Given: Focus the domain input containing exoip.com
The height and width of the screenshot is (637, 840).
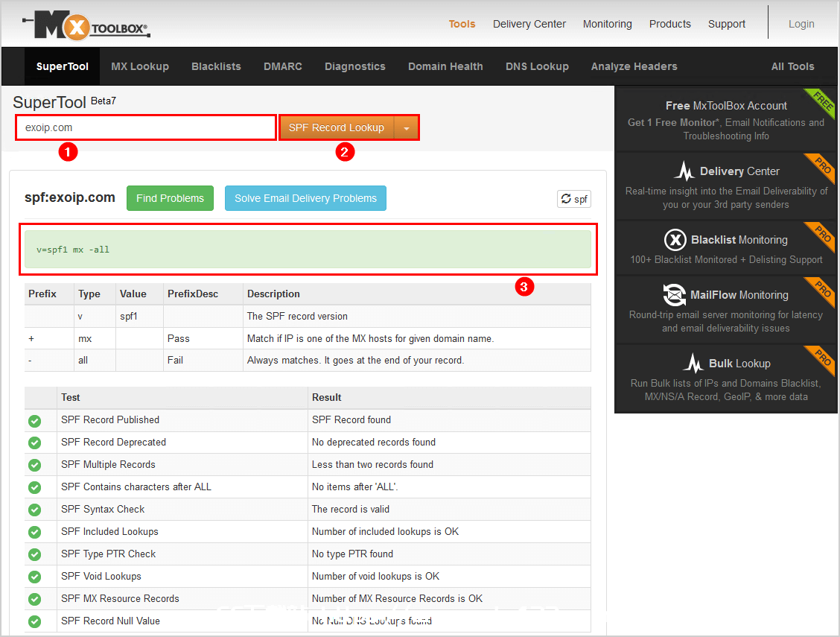Looking at the screenshot, I should [146, 128].
